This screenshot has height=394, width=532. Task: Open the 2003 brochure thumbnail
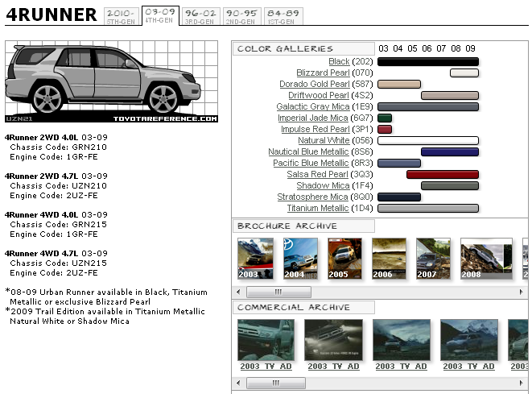[x=255, y=259]
